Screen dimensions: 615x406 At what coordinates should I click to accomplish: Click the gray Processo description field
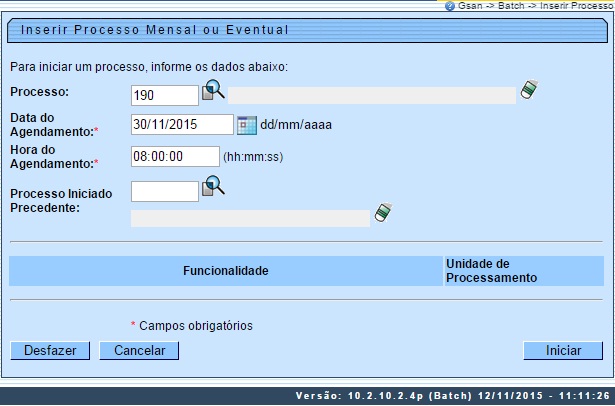point(372,95)
